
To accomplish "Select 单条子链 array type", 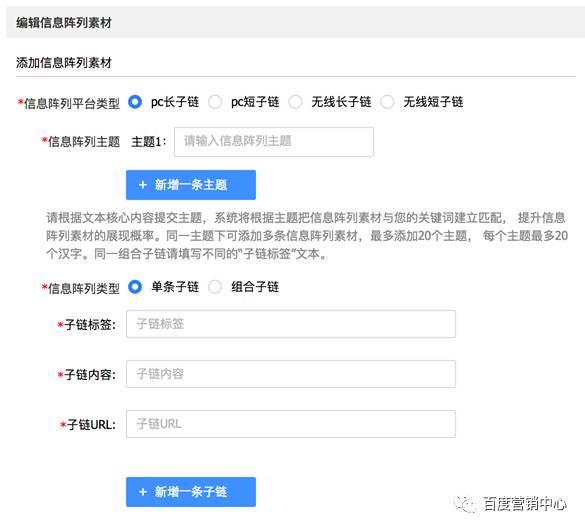I will tap(135, 287).
